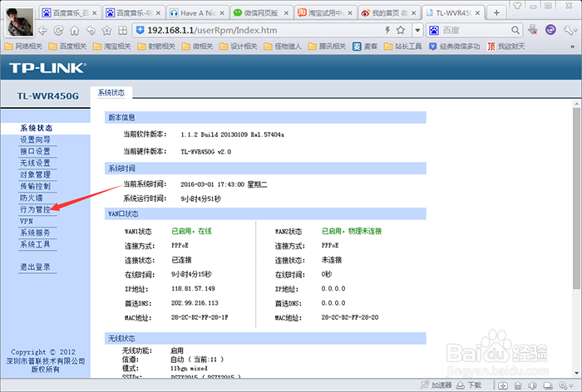This screenshot has width=582, height=392.
Task: Go back with the browser back arrow
Action: click(x=42, y=31)
